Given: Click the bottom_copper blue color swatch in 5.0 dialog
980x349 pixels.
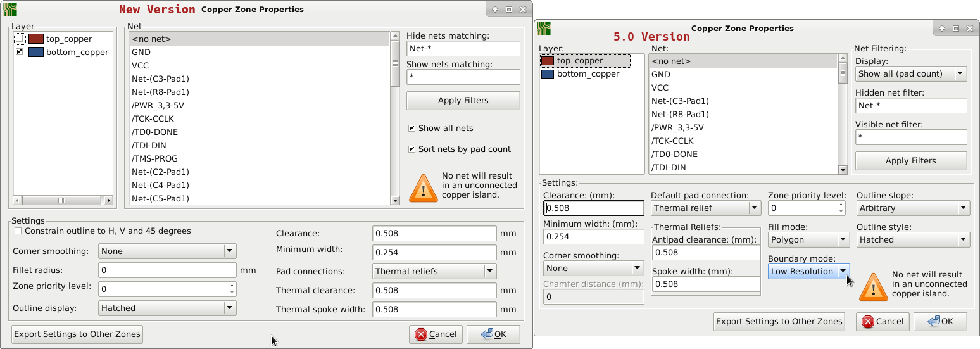Looking at the screenshot, I should [546, 74].
